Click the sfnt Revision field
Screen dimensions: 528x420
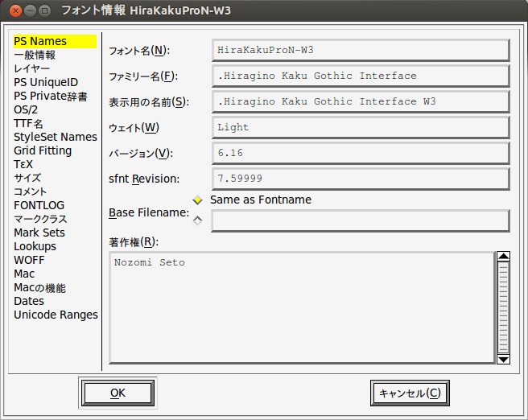(361, 179)
